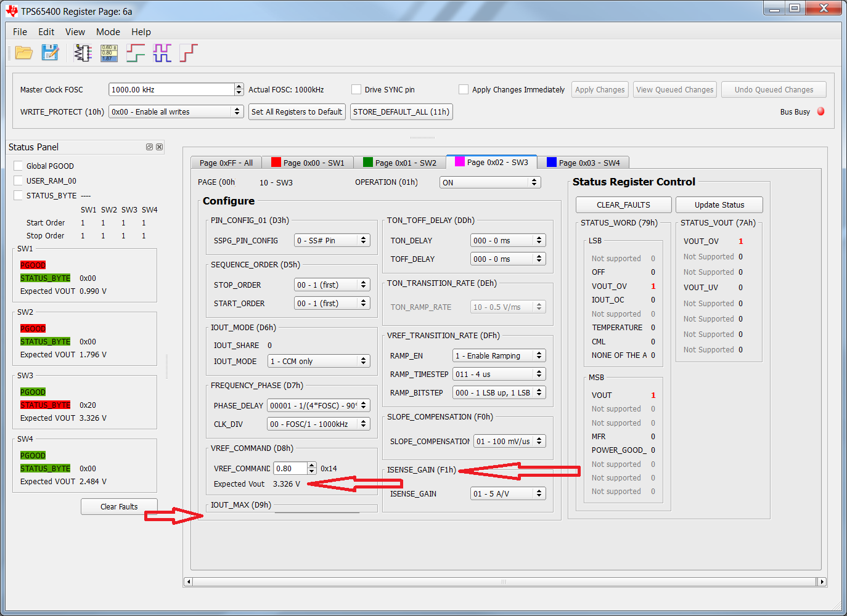The height and width of the screenshot is (616, 847).
Task: Toggle the STATUS_BYTE checkbox
Action: (18, 195)
